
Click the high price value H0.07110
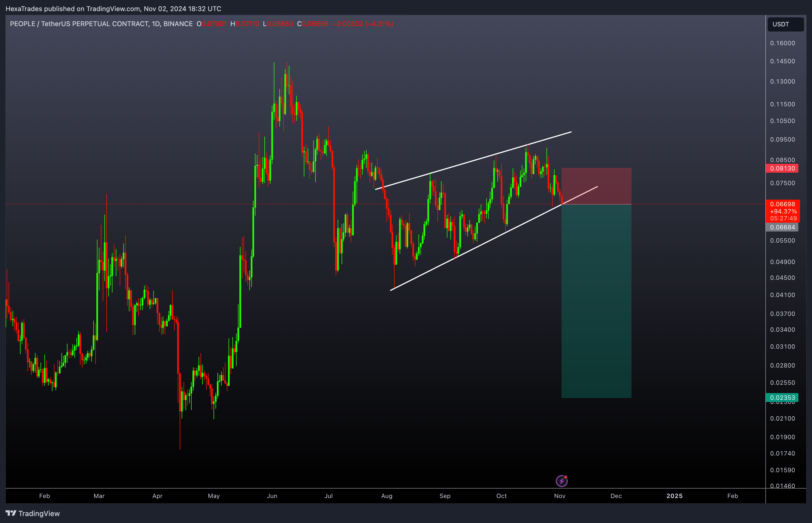coord(244,24)
